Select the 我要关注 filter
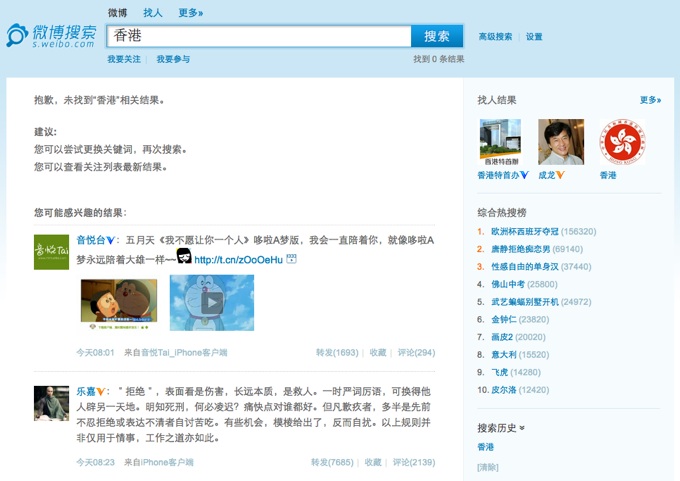The height and width of the screenshot is (481, 680). tap(124, 59)
